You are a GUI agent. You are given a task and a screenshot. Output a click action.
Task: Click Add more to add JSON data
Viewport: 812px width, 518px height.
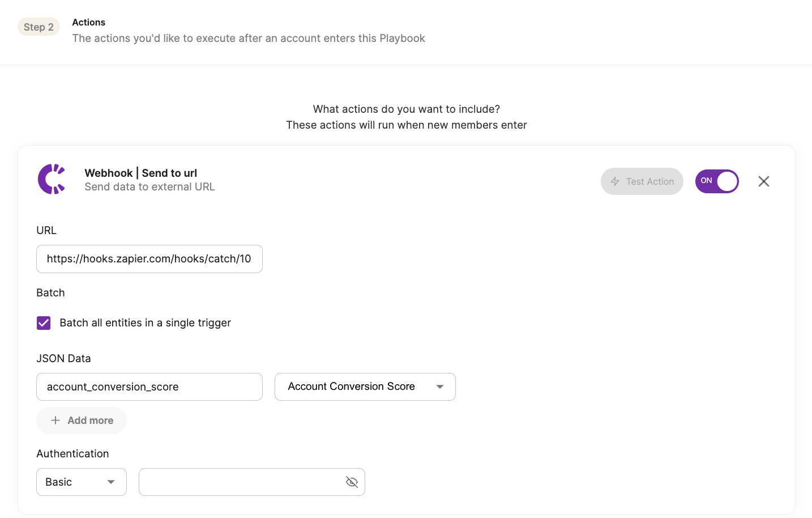click(90, 421)
